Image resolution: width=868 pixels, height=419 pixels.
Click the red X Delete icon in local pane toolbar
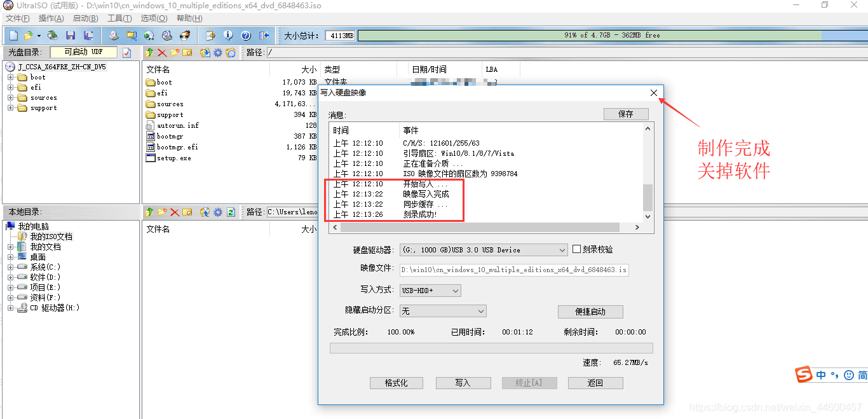point(174,212)
